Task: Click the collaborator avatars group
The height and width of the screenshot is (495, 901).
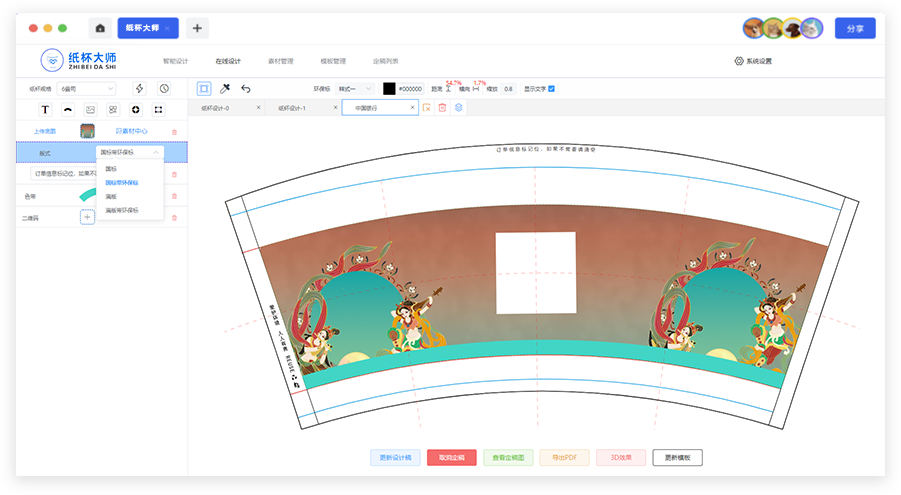Action: 783,28
